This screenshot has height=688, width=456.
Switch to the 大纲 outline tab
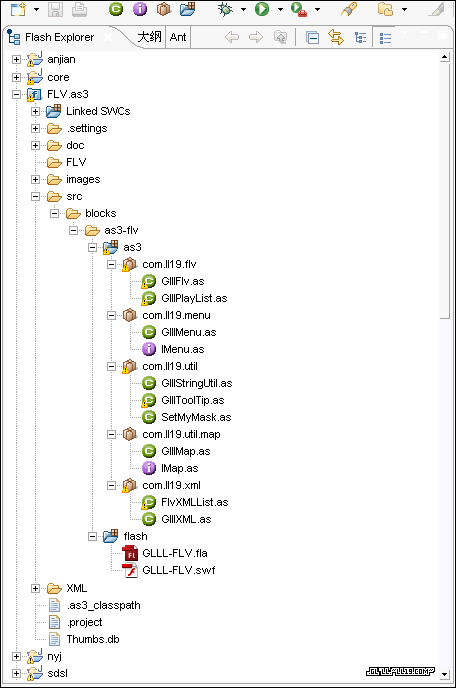[x=149, y=37]
